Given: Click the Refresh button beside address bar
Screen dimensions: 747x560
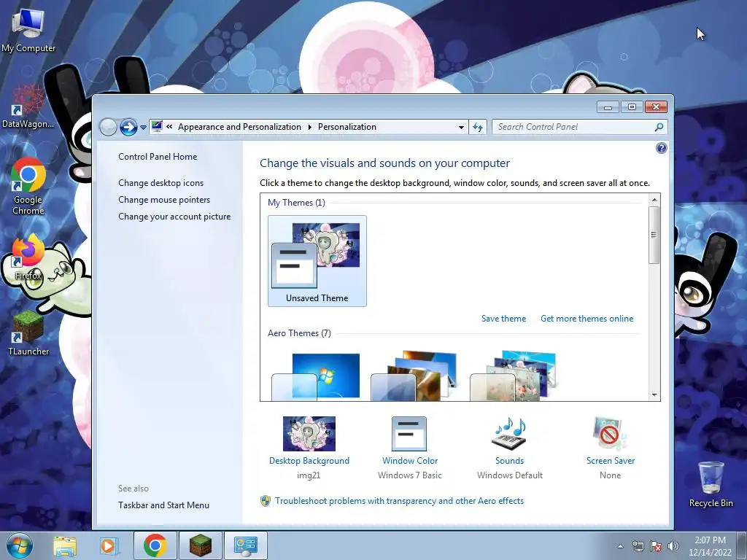Looking at the screenshot, I should coord(477,127).
